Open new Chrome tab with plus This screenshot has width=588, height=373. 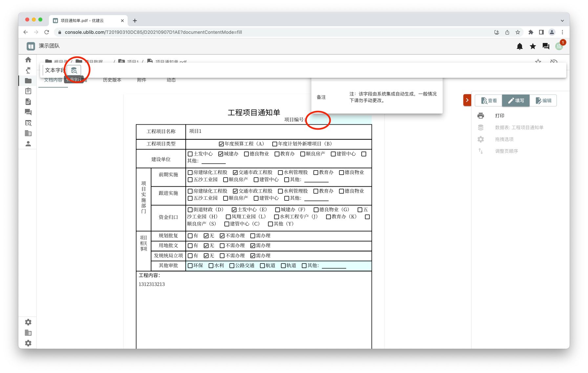135,21
